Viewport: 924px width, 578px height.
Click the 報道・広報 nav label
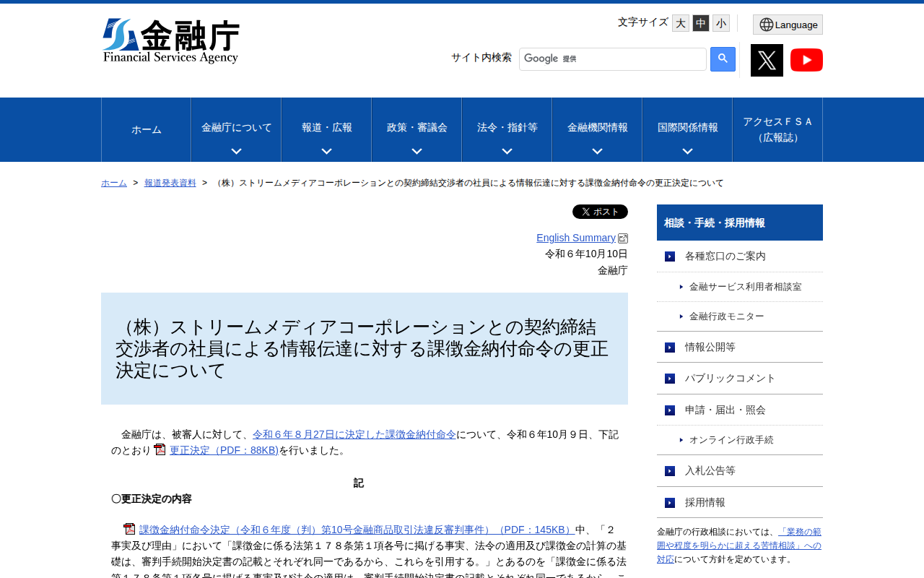click(327, 128)
